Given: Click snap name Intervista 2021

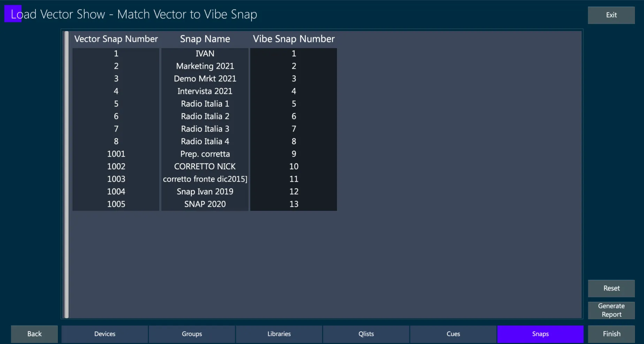Looking at the screenshot, I should (205, 91).
